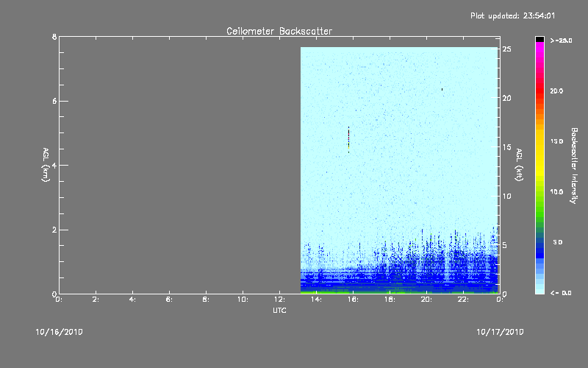This screenshot has width=588, height=368.
Task: Click the left 'AGL (km)' axis label
Action: tap(46, 165)
